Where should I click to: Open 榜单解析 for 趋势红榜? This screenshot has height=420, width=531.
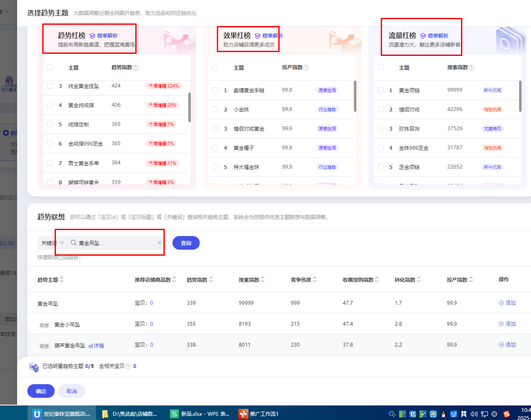coord(104,36)
